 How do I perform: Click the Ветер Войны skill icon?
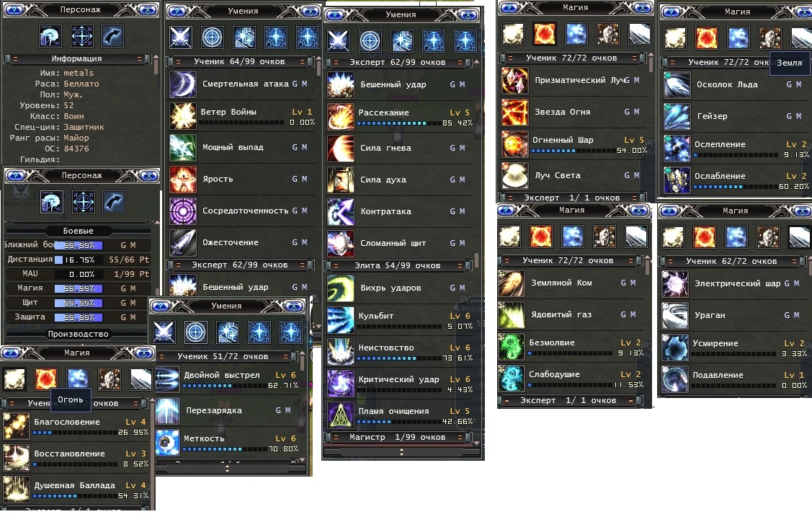(183, 115)
